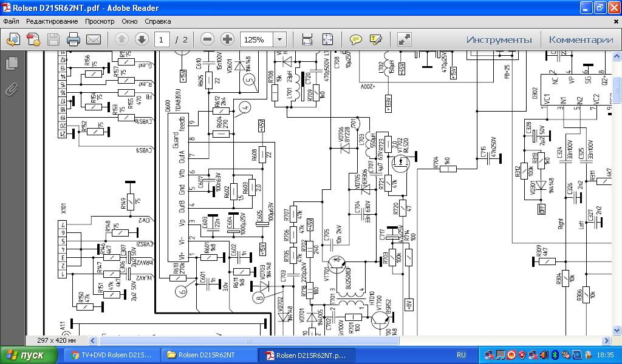Switch to read mode view
The height and width of the screenshot is (364, 622).
tap(405, 40)
